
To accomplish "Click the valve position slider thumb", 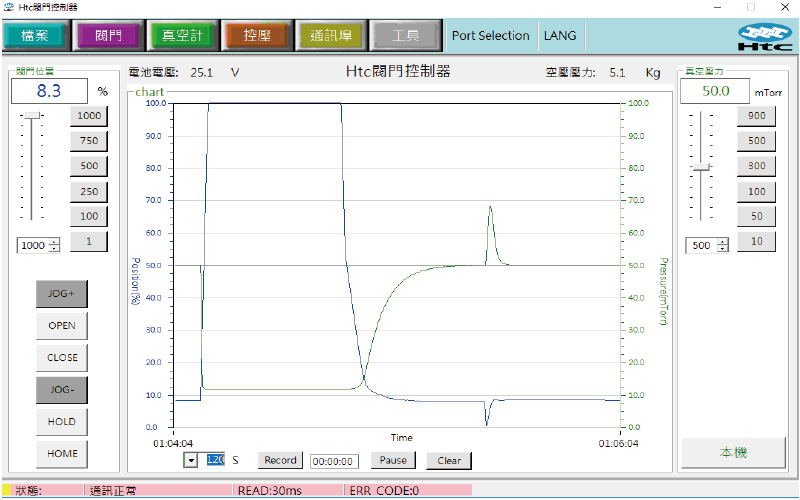I will (32, 116).
